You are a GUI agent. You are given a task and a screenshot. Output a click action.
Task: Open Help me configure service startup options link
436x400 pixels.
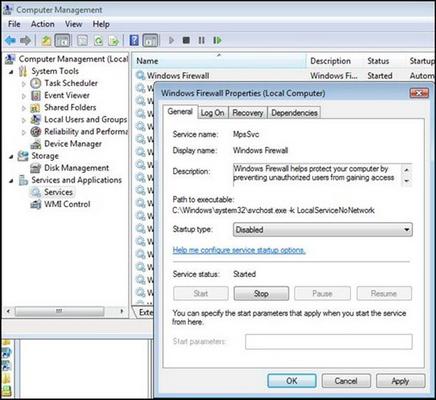pos(239,250)
